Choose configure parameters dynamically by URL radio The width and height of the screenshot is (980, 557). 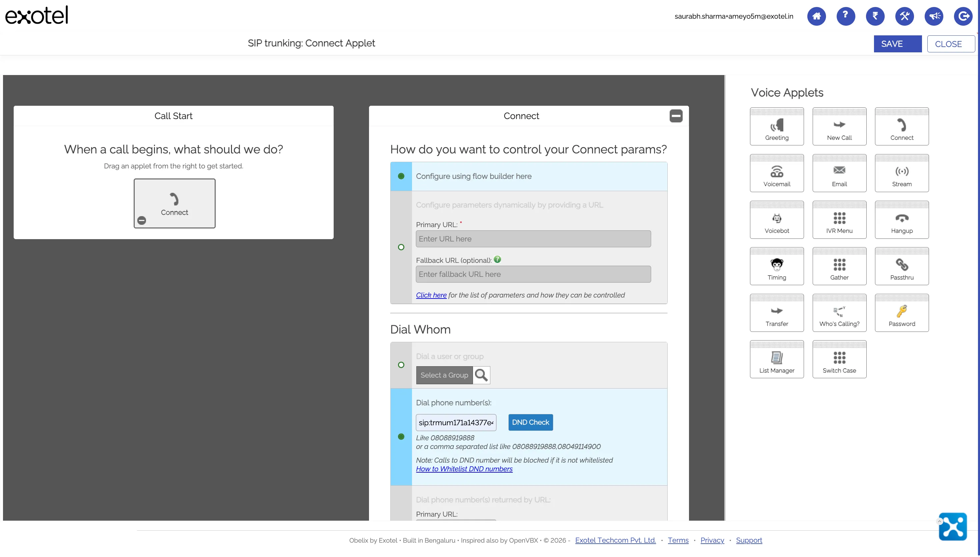pyautogui.click(x=401, y=247)
